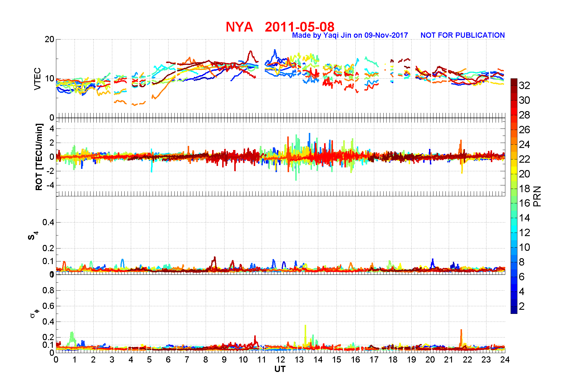Click the low orange VTEC trace near 4 UT
The image size is (561, 392).
[x=130, y=103]
